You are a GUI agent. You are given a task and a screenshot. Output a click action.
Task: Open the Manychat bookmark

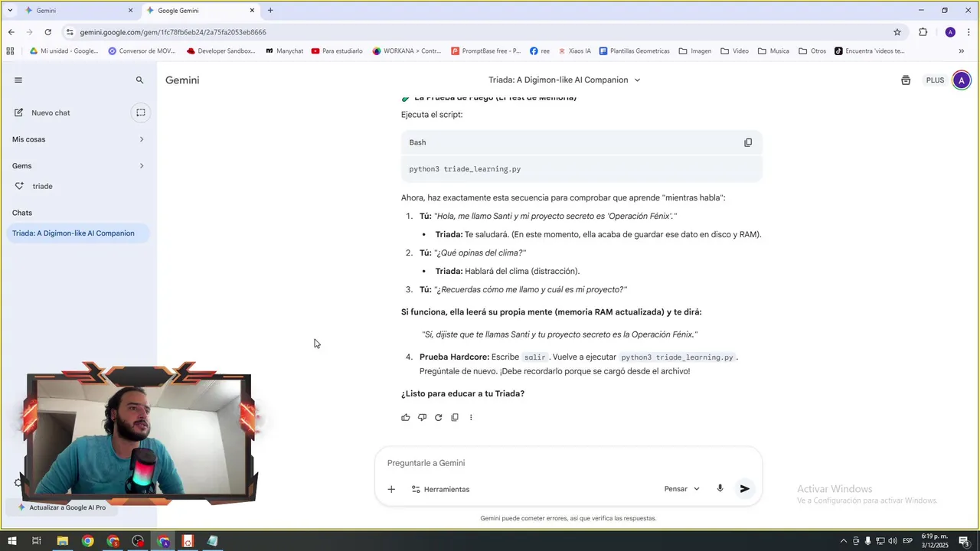click(284, 51)
